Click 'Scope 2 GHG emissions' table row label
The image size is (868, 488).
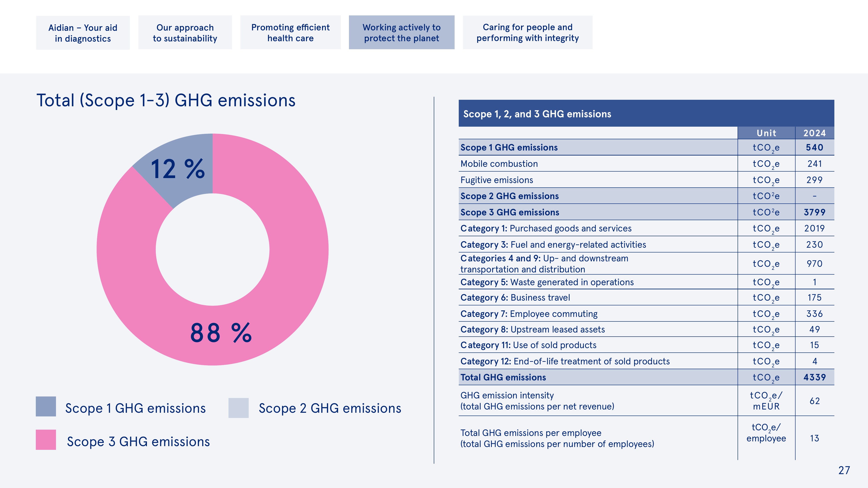(x=510, y=196)
